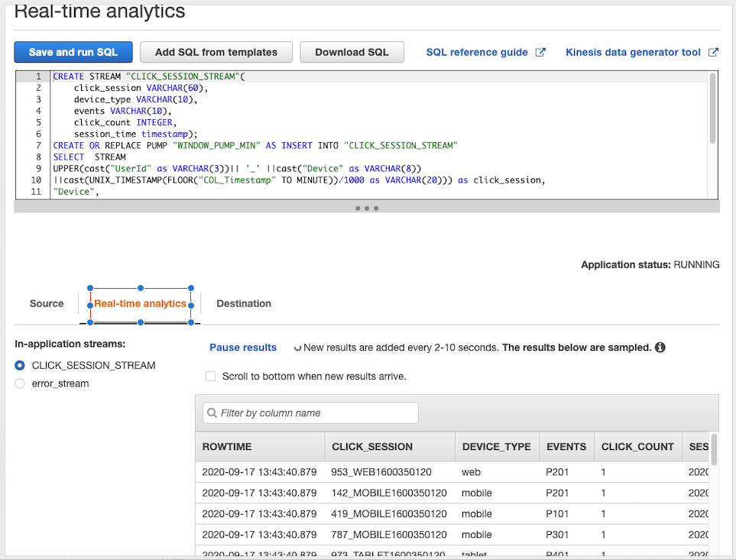The image size is (736, 560).
Task: Switch to the Source tab
Action: [47, 303]
